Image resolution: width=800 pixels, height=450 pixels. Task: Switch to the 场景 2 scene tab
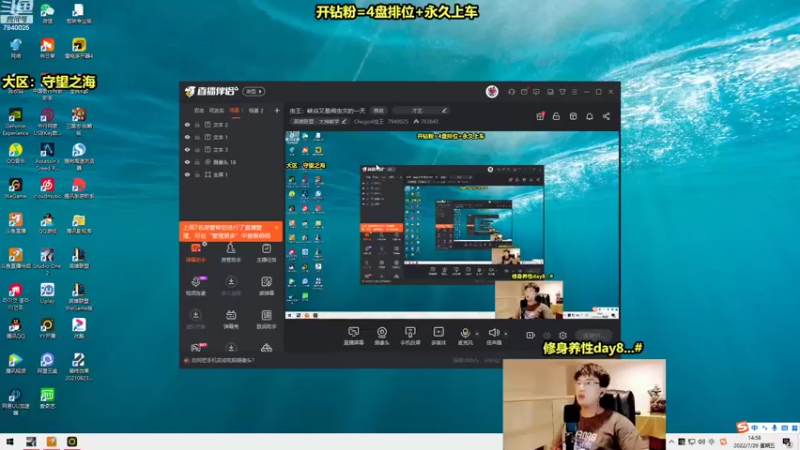(x=256, y=110)
